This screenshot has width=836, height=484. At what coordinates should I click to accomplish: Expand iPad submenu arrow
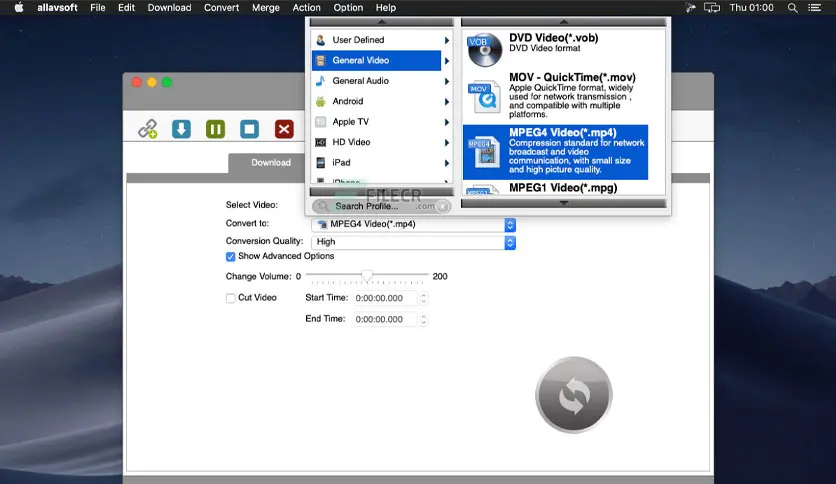pyautogui.click(x=447, y=163)
